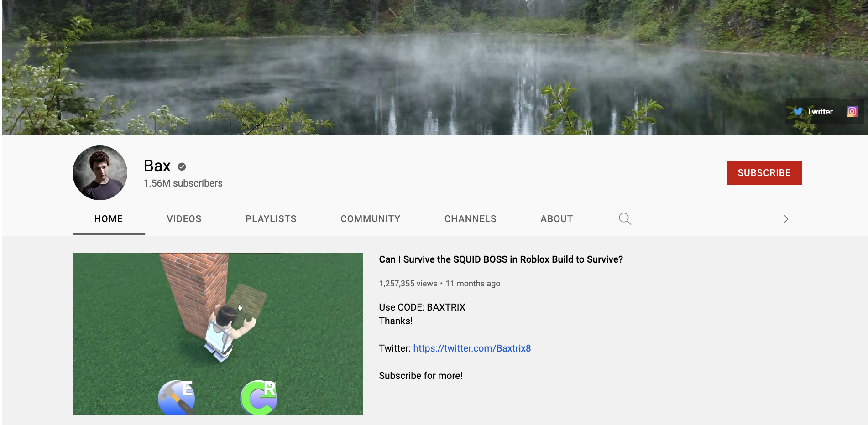
Task: Select the hammer build icon in the thumbnail
Action: point(177,398)
